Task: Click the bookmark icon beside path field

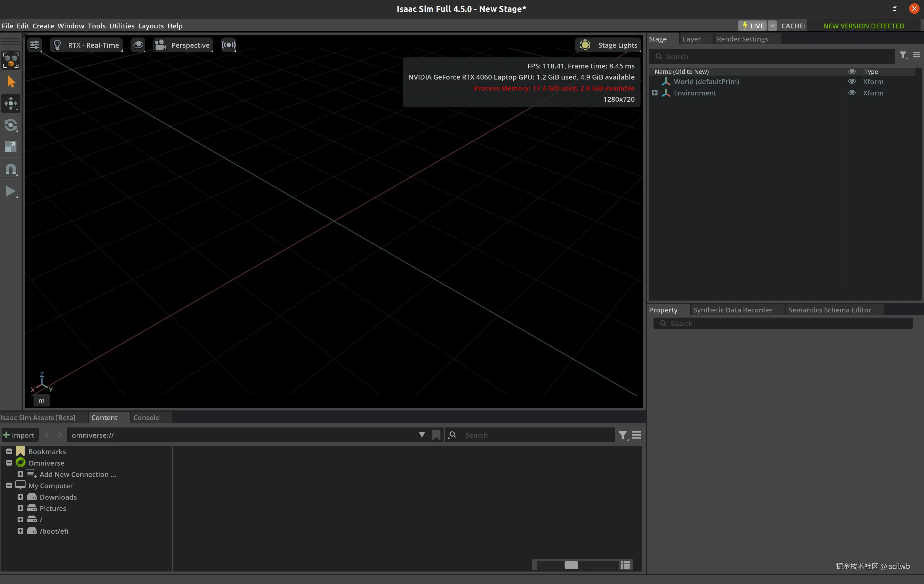Action: tap(436, 435)
